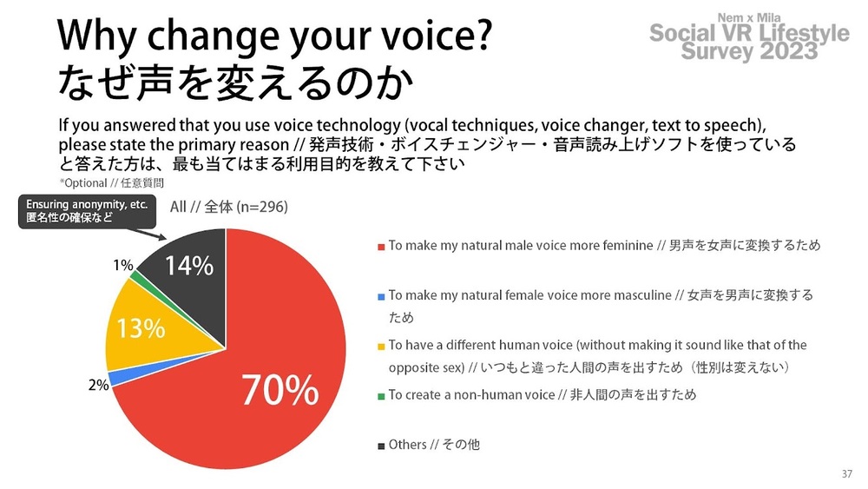Image resolution: width=868 pixels, height=489 pixels.
Task: Click the Japanese title なぜ声を変えるのか
Action: click(236, 83)
